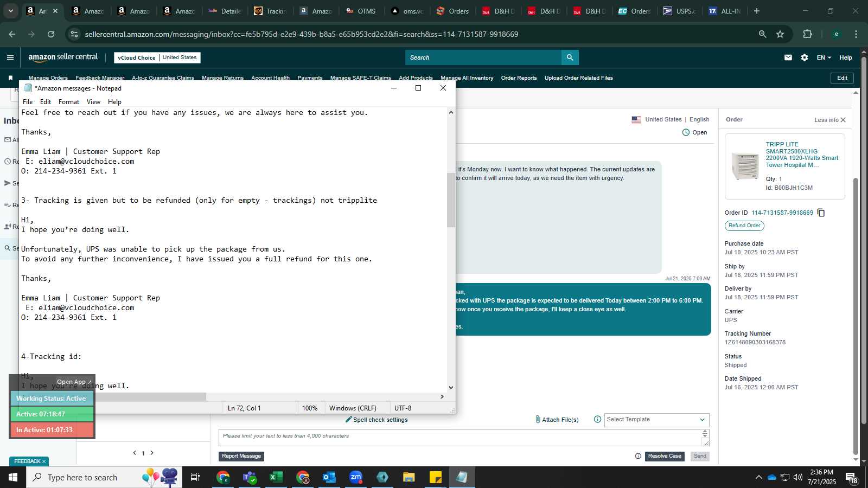Image resolution: width=868 pixels, height=488 pixels.
Task: Click the Refund Order button
Action: pyautogui.click(x=744, y=226)
